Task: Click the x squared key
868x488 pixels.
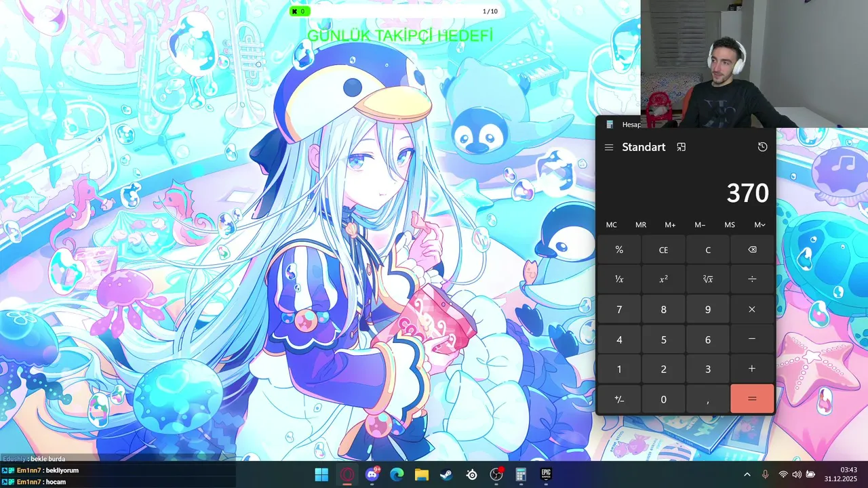Action: (663, 279)
